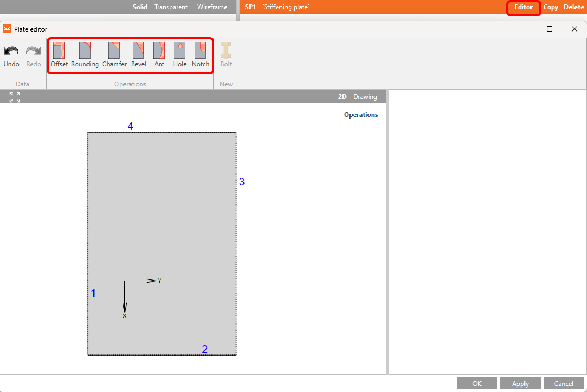Viewport: 587px width, 392px height.
Task: Select the Offset operation tool
Action: (x=59, y=54)
